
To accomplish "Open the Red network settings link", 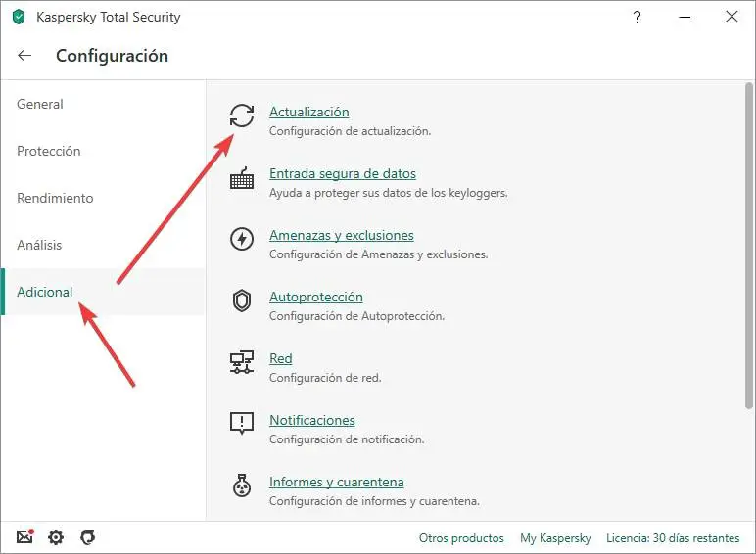I will [281, 358].
